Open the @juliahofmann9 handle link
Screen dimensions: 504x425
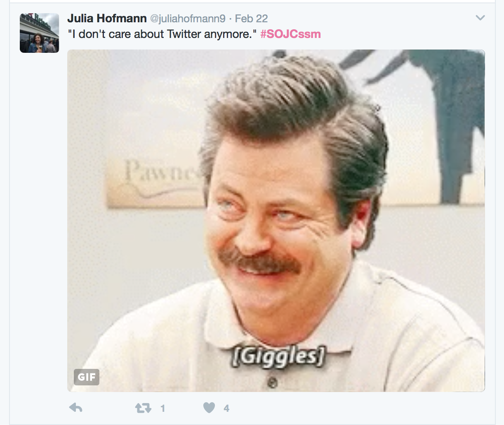[x=187, y=19]
